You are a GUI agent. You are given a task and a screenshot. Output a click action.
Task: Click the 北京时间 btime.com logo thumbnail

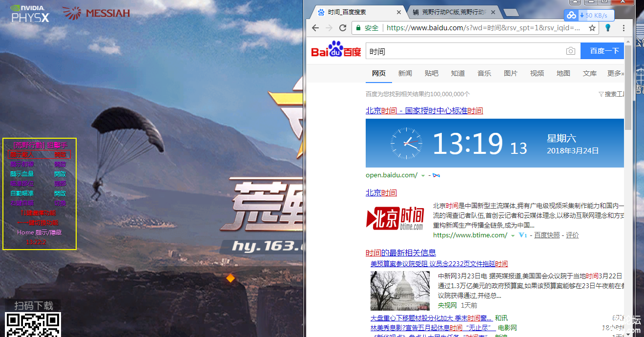pos(395,218)
